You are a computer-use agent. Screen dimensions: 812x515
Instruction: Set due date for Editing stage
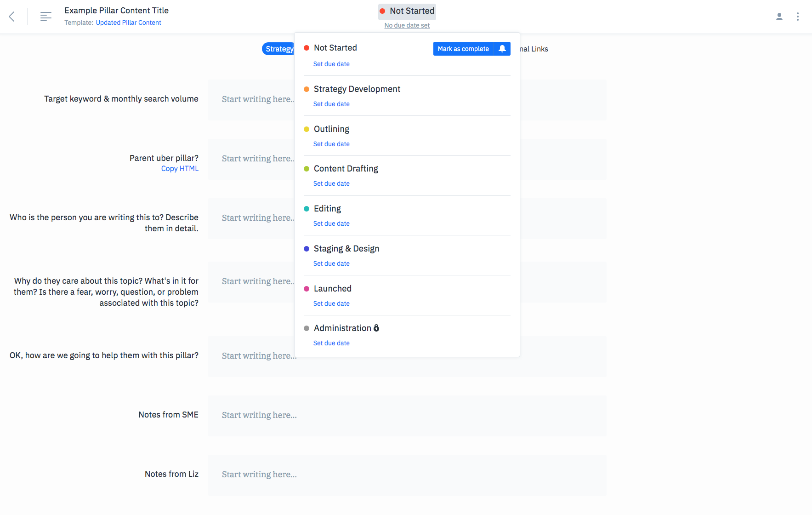[331, 223]
